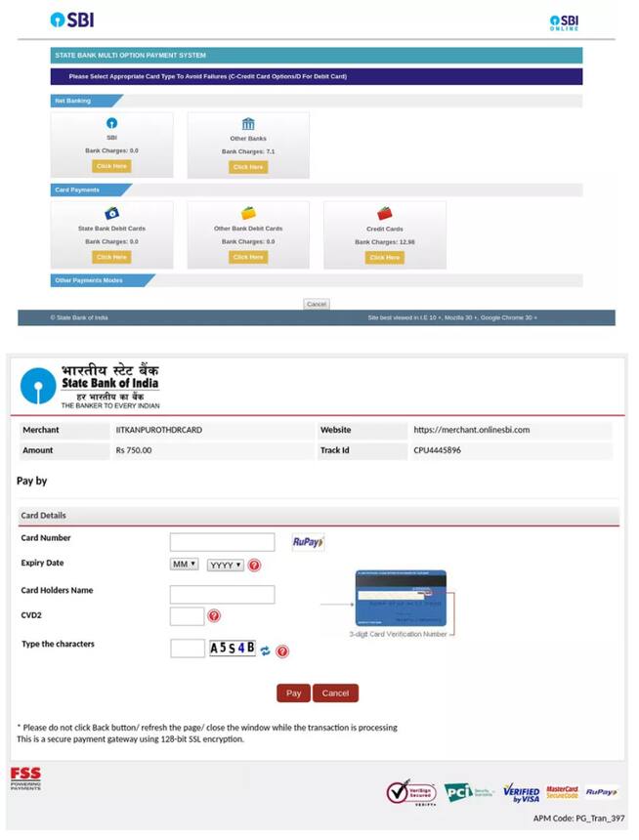
Task: Open help icon next to CVD2 field
Action: pos(214,616)
